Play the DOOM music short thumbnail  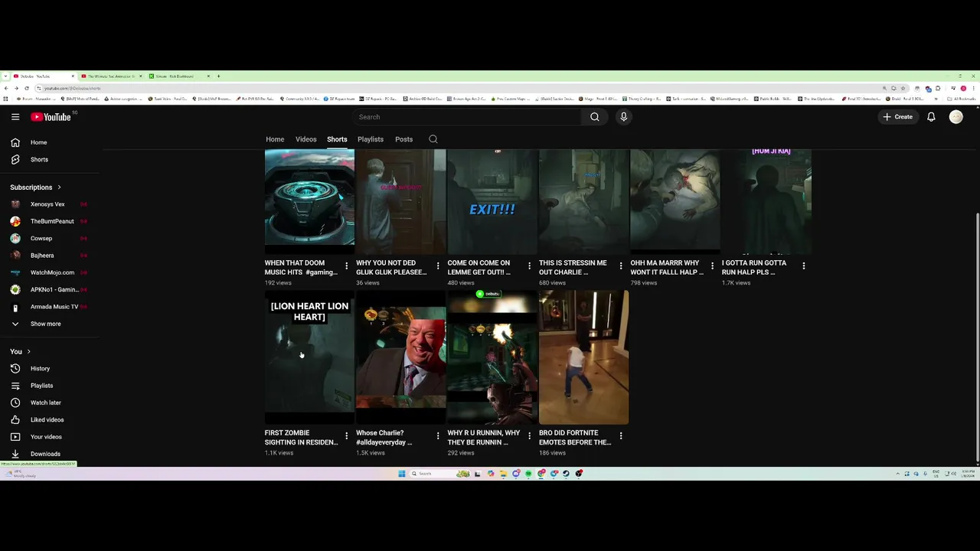pyautogui.click(x=309, y=201)
